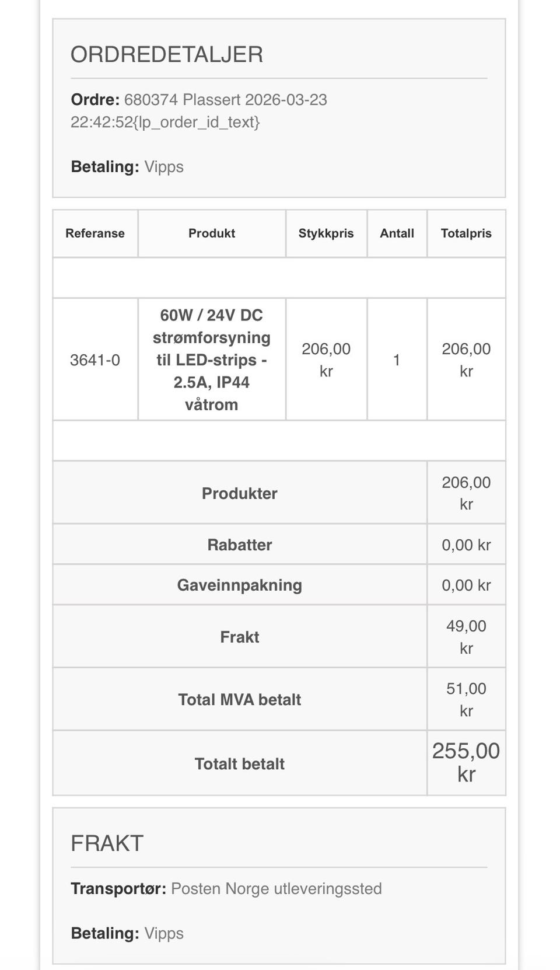Click the Totalpris column header

pyautogui.click(x=466, y=233)
